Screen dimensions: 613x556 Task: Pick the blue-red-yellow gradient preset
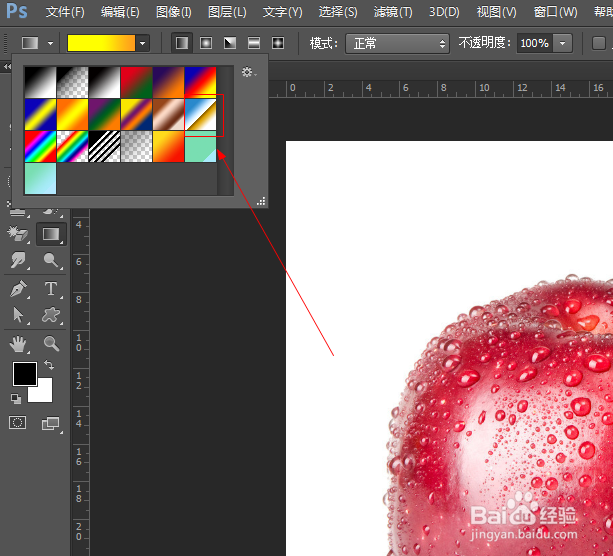click(x=201, y=82)
